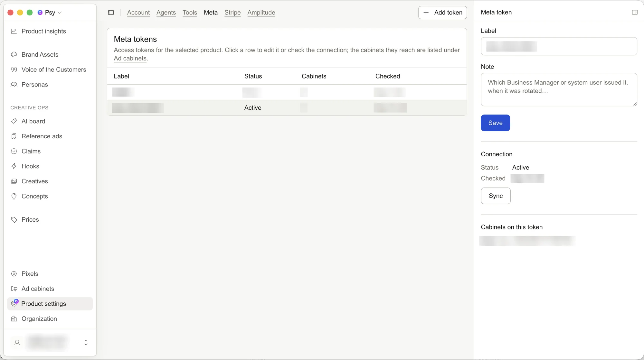The image size is (644, 360).
Task: Click the Meta tokens heading
Action: [x=135, y=39]
